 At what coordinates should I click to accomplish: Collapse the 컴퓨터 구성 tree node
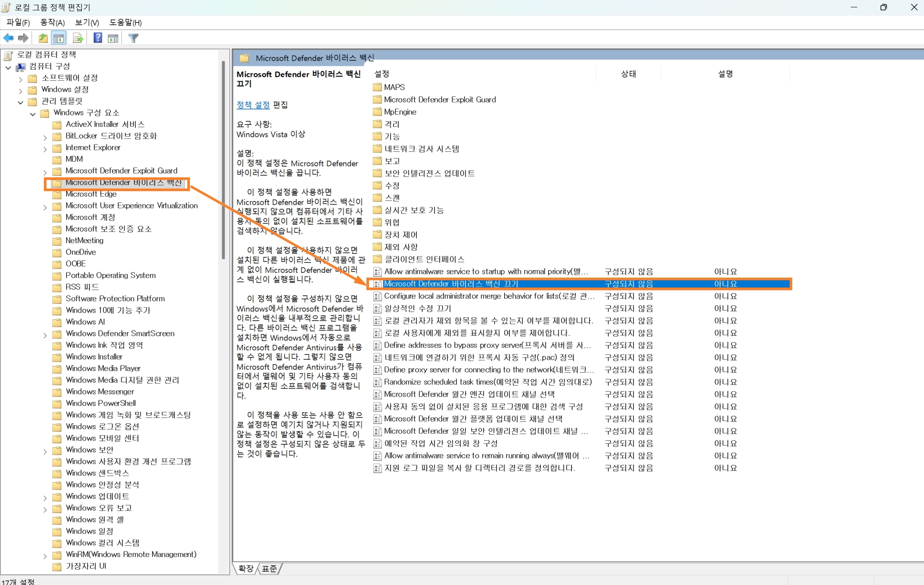click(8, 67)
